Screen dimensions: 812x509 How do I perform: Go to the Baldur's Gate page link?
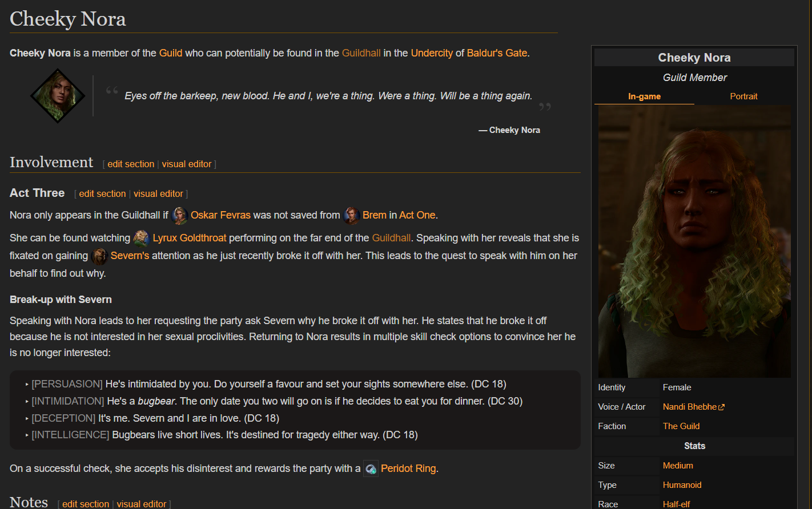tap(497, 53)
